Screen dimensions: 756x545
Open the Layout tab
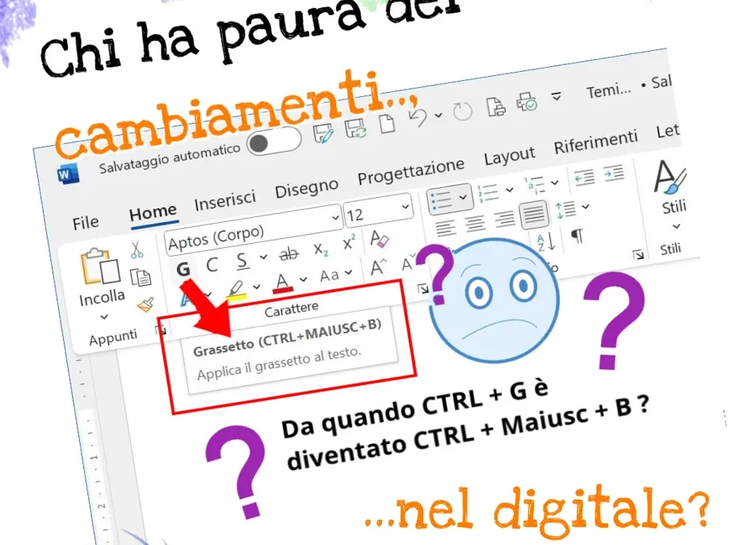pyautogui.click(x=509, y=155)
